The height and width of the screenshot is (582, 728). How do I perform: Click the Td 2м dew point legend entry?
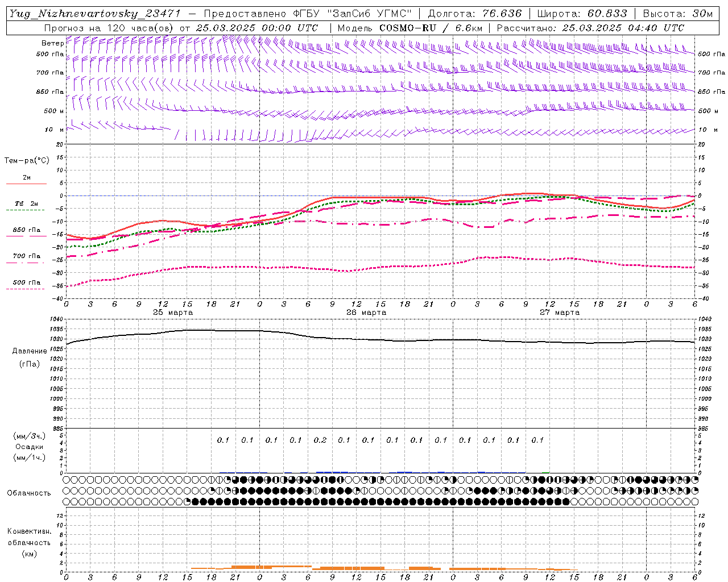(x=26, y=203)
